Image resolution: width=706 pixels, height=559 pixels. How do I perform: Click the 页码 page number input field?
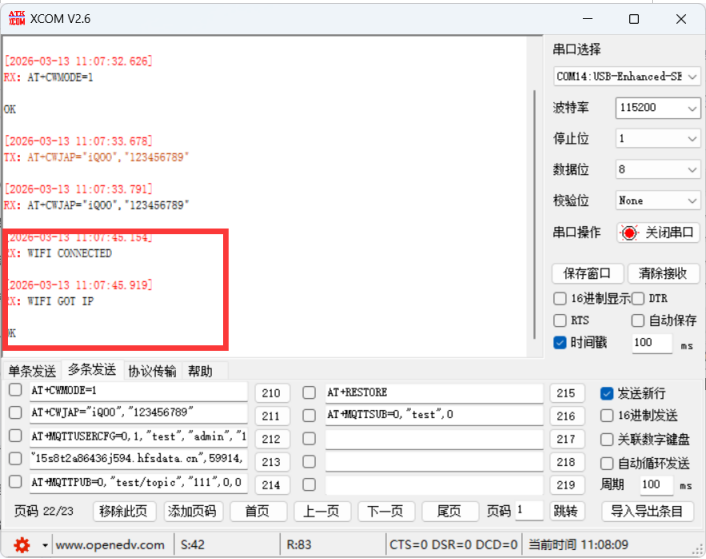point(530,511)
